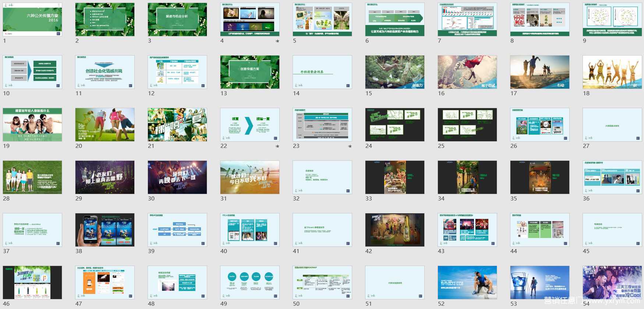Select slide 3 thumbnail 解读与机会分析
Image resolution: width=644 pixels, height=309 pixels.
coord(177,19)
